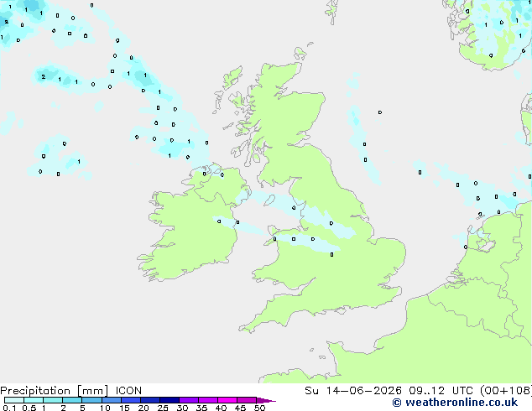Pick the 0.1–0.5 mm palest cyan legend swatch

[14, 400]
